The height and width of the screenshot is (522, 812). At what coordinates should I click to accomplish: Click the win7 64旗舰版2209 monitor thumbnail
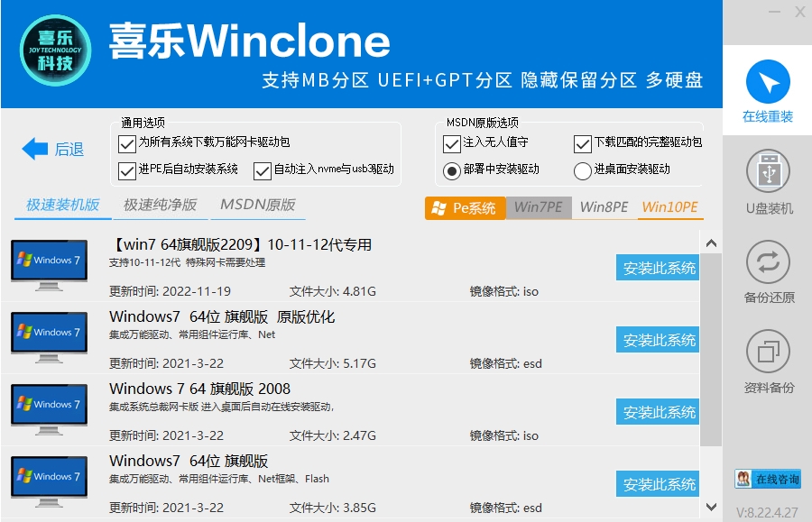pyautogui.click(x=50, y=265)
